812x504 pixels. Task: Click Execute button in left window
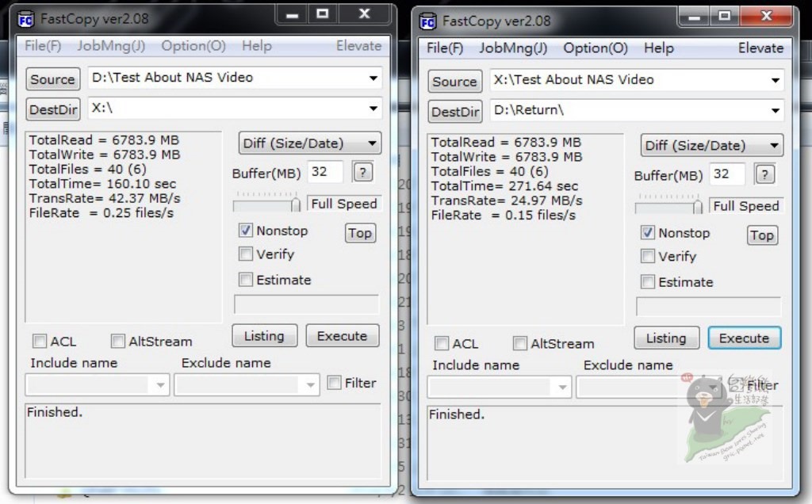click(x=342, y=336)
